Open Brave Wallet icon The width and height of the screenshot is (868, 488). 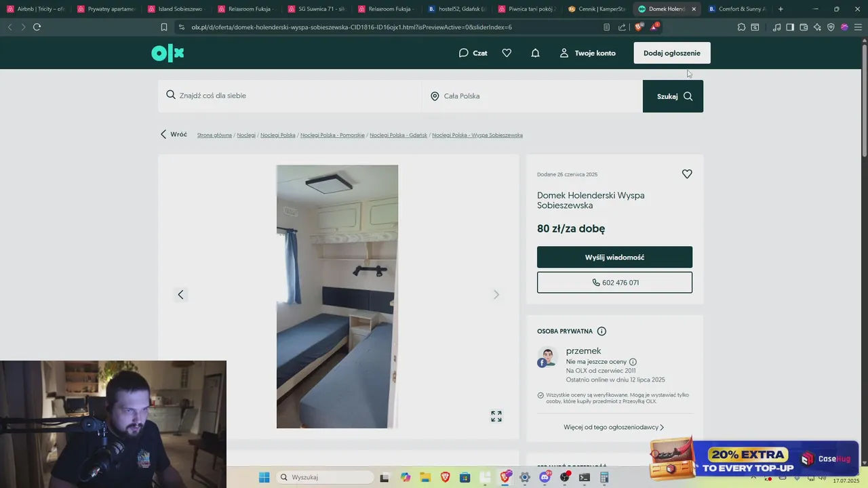(x=804, y=27)
